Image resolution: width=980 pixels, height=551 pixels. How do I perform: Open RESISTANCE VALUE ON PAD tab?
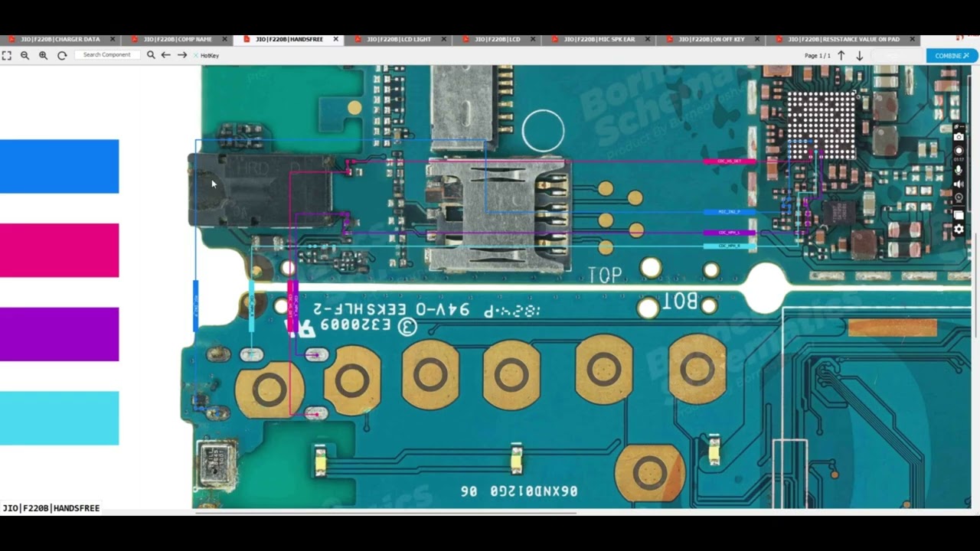pyautogui.click(x=844, y=39)
